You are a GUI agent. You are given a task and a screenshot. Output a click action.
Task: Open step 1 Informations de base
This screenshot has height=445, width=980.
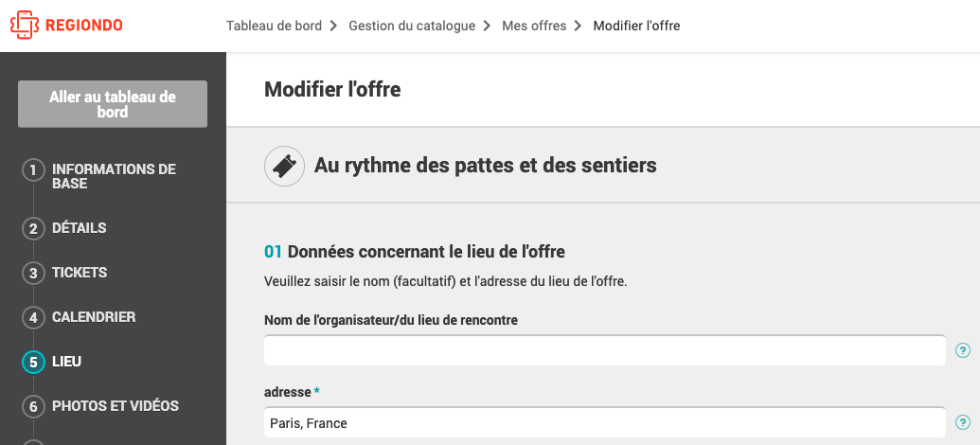click(x=114, y=176)
